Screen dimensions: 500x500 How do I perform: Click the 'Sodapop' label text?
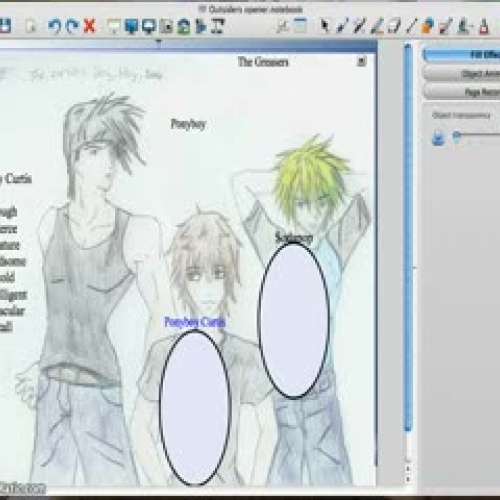[294, 238]
